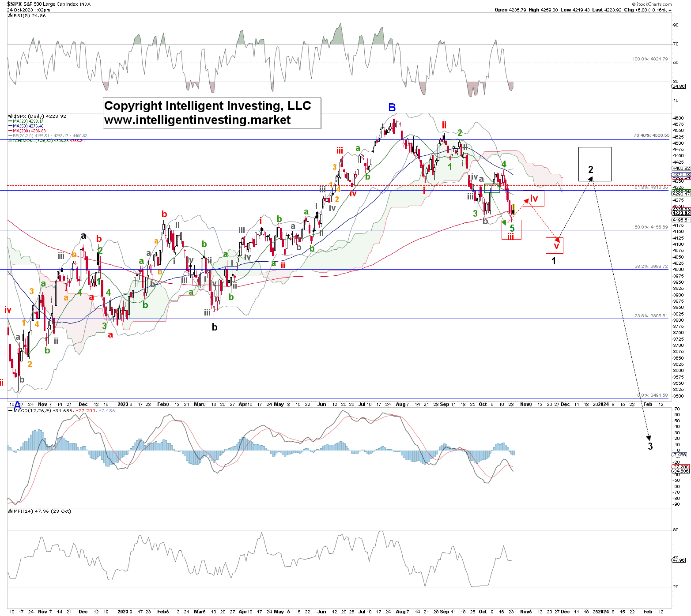Image resolution: width=691 pixels, height=616 pixels.
Task: Click the 100.0%: 4821.79 Fibonacci label
Action: (x=650, y=59)
